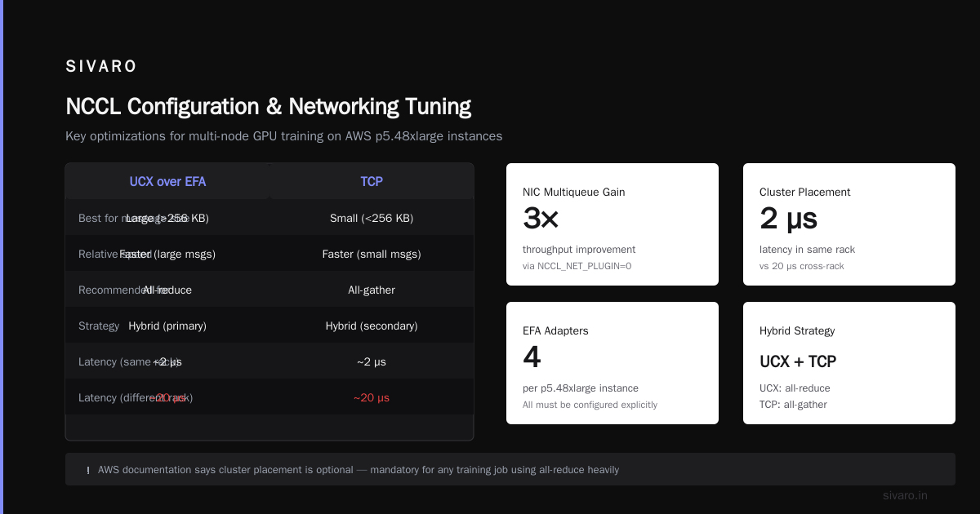Viewport: 980px width, 514px height.
Task: Click the red "~20 µs" value in the TCP column
Action: click(372, 397)
